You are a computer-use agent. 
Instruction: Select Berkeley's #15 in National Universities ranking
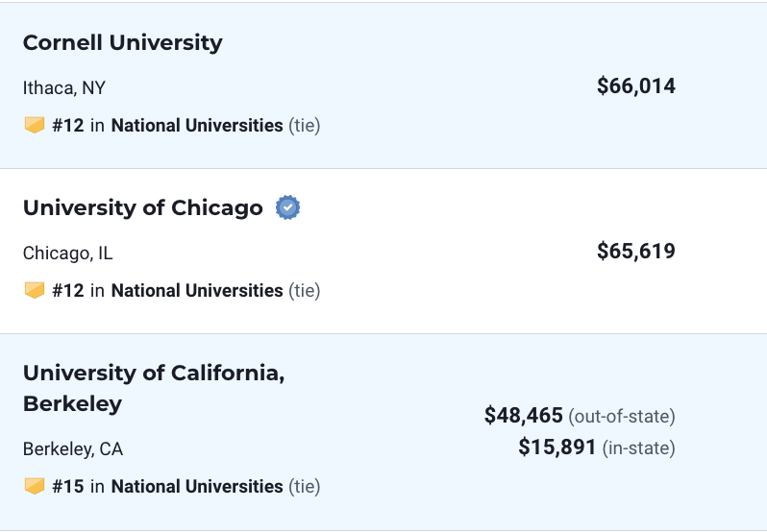coord(167,487)
